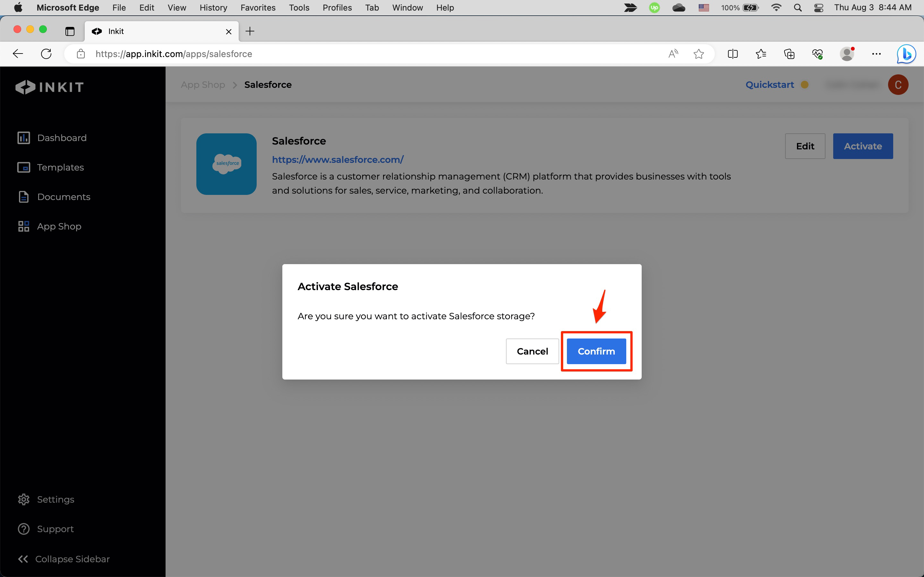Open the salesforce.com link
Image resolution: width=924 pixels, height=577 pixels.
(338, 160)
